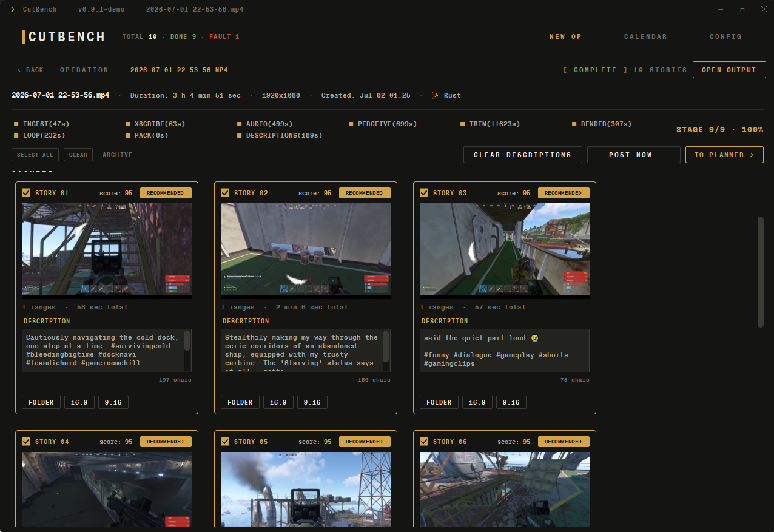The image size is (774, 532).
Task: Open Story 01 FOLDER
Action: click(41, 402)
